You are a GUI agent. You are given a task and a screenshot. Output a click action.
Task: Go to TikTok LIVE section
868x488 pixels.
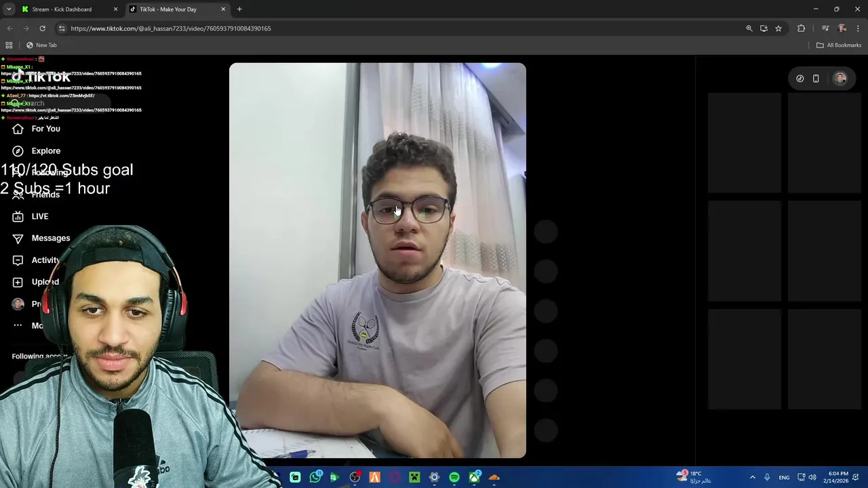31,216
